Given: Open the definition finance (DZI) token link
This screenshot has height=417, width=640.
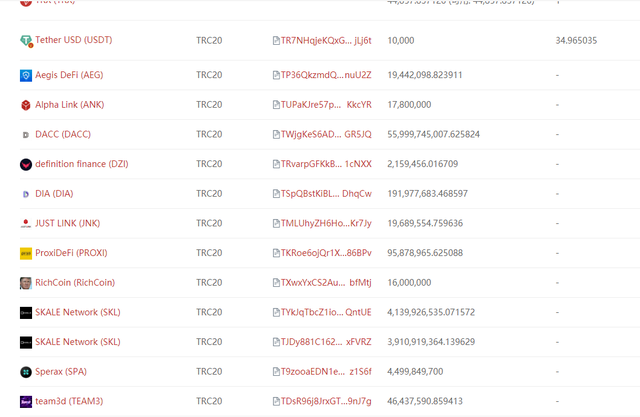Looking at the screenshot, I should (x=82, y=164).
